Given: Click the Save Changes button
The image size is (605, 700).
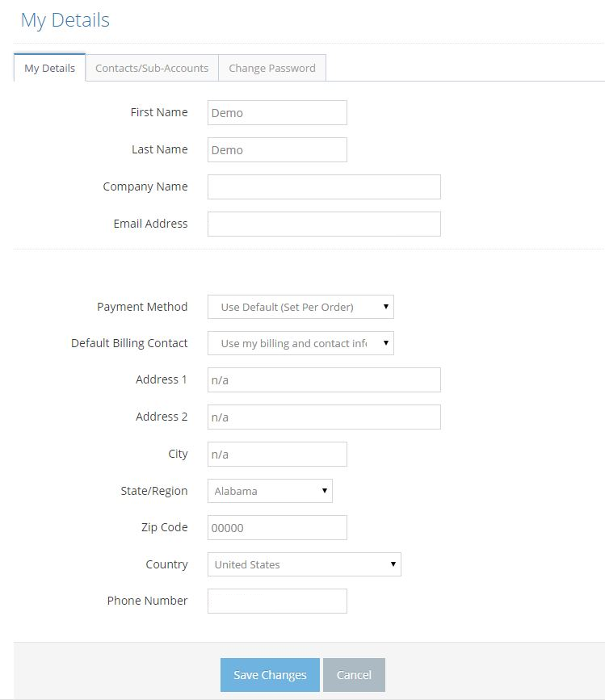Looking at the screenshot, I should [269, 675].
